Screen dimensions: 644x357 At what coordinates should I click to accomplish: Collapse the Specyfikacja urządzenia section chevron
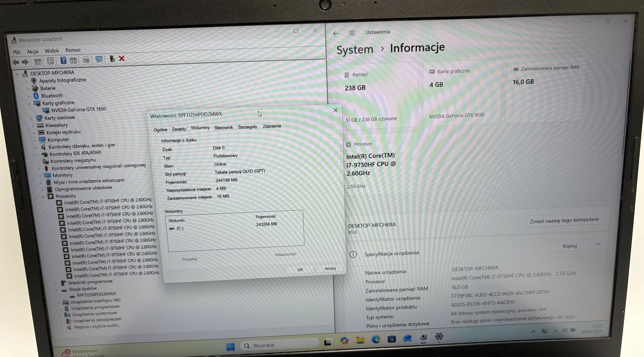598,244
